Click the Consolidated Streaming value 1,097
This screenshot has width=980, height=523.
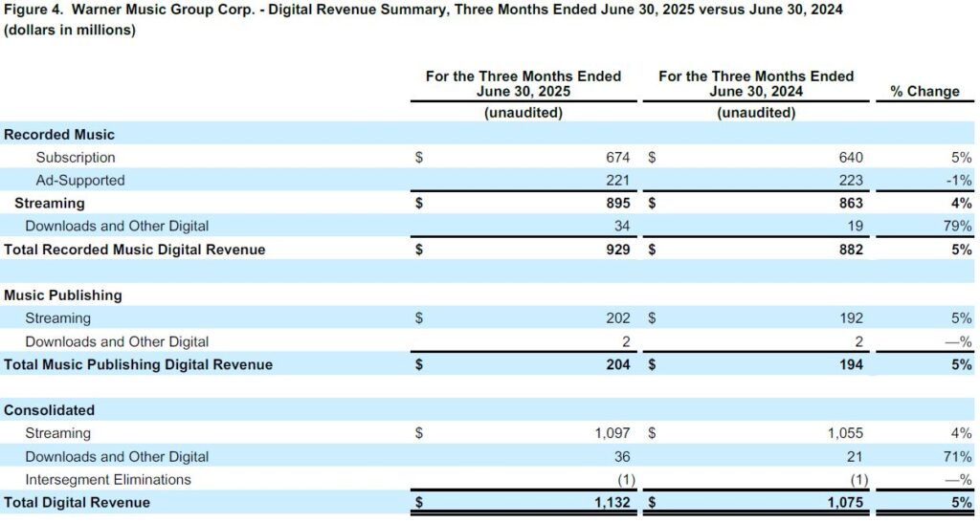coord(612,432)
